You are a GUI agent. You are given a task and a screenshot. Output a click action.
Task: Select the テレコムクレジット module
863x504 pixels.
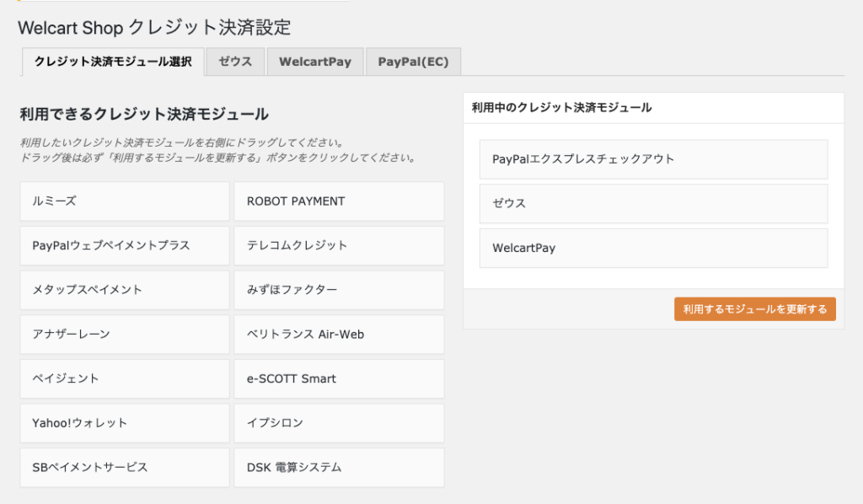339,245
